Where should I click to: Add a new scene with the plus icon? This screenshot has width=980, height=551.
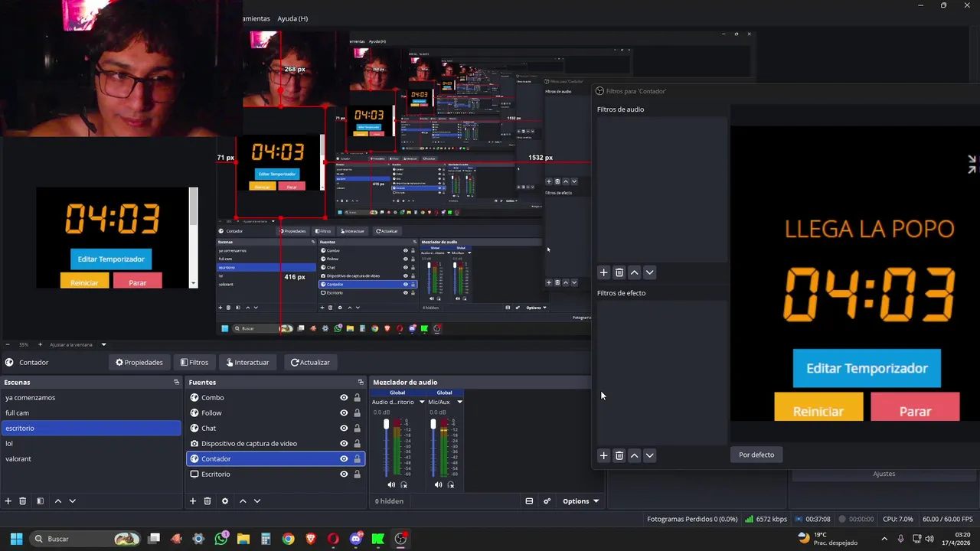(x=8, y=501)
